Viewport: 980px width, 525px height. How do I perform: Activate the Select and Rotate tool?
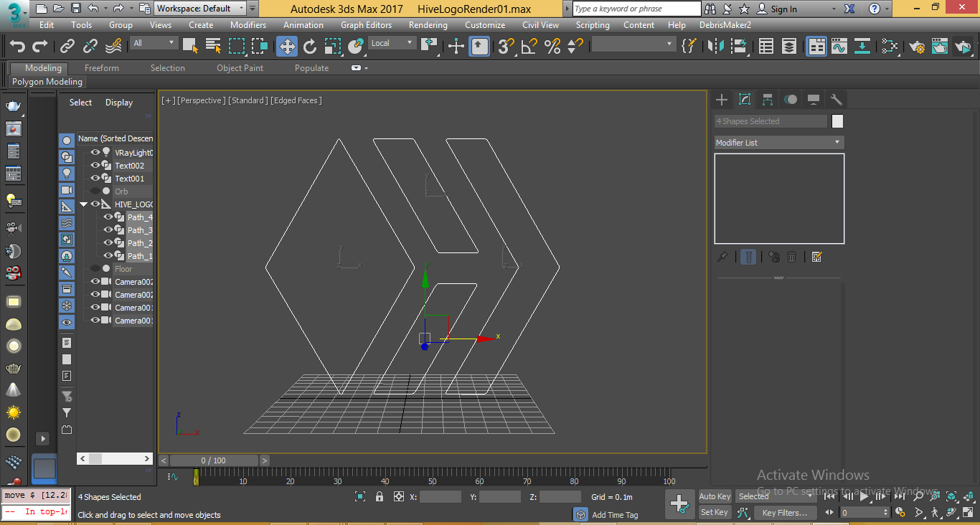point(310,47)
